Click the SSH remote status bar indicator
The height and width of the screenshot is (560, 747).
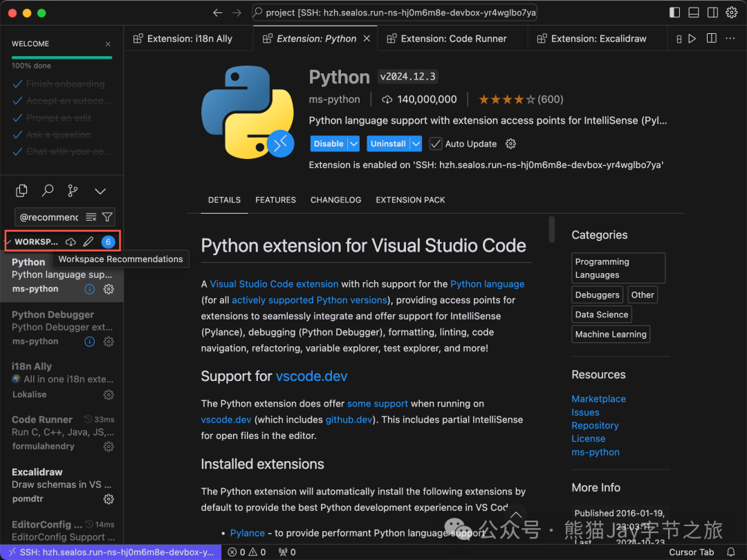tap(111, 552)
